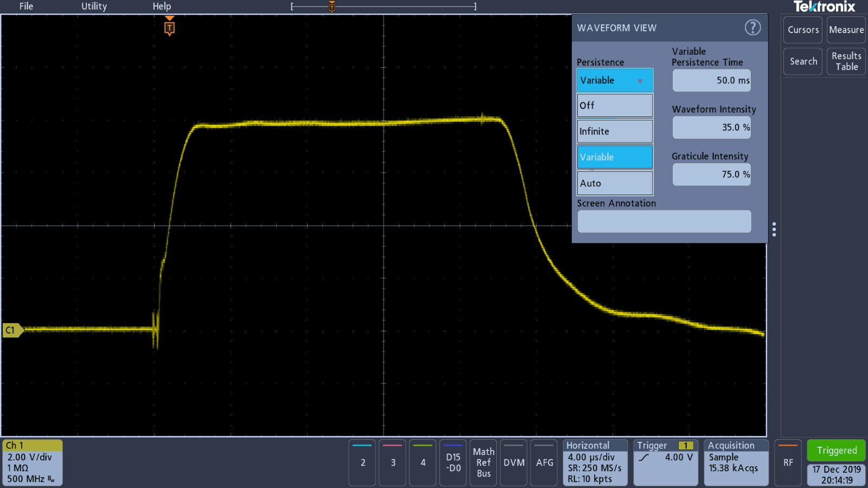Edit the Waveform Intensity value
The width and height of the screenshot is (868, 488).
(x=711, y=127)
